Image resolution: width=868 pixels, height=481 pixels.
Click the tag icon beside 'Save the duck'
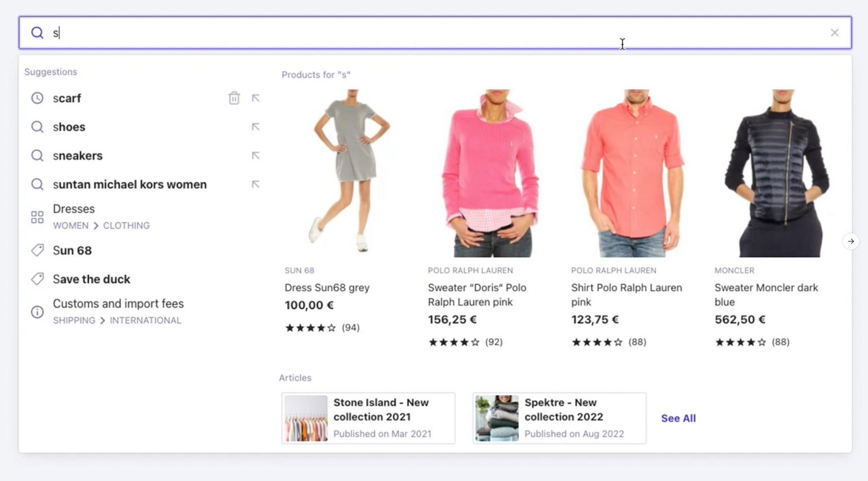point(37,279)
